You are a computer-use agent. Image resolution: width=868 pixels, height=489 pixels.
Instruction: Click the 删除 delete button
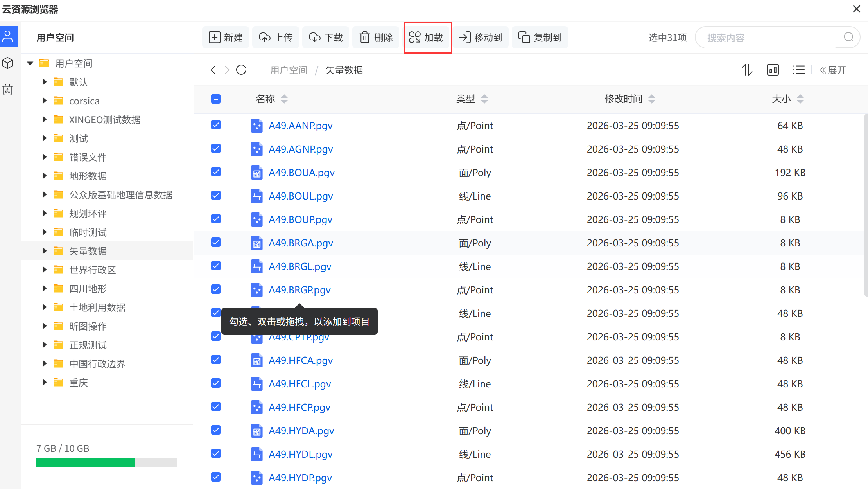click(376, 37)
